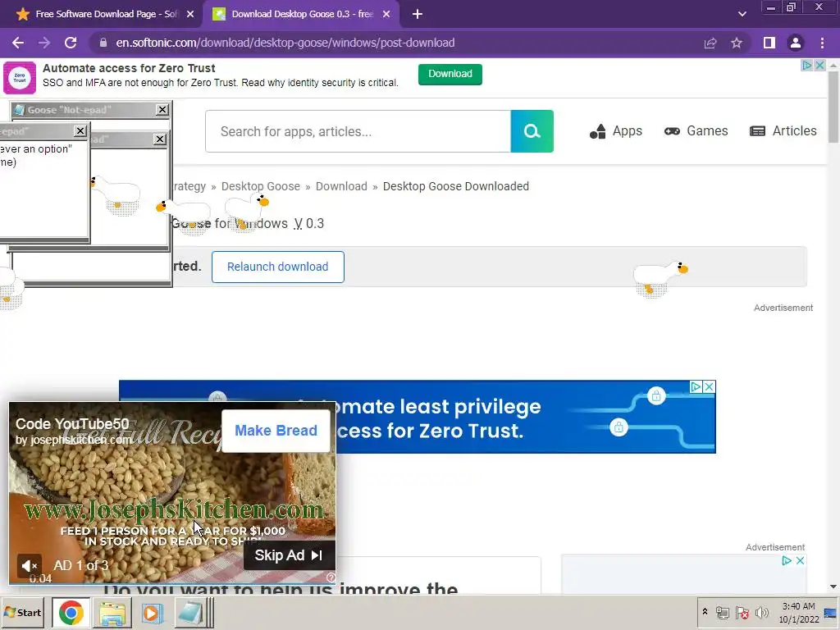Click the scrollbar down arrow
The image size is (840, 630).
coord(833,587)
